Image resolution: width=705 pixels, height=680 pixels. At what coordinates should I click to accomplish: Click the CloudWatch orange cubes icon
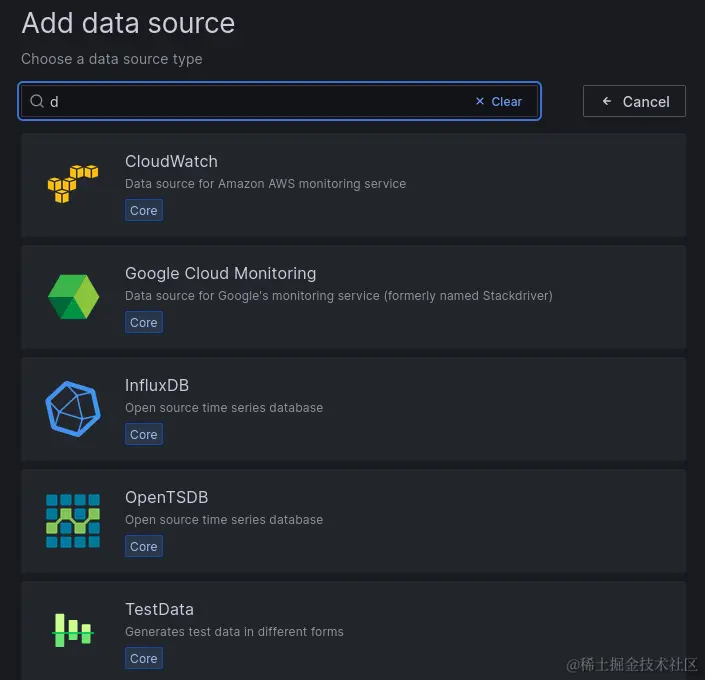click(x=73, y=185)
